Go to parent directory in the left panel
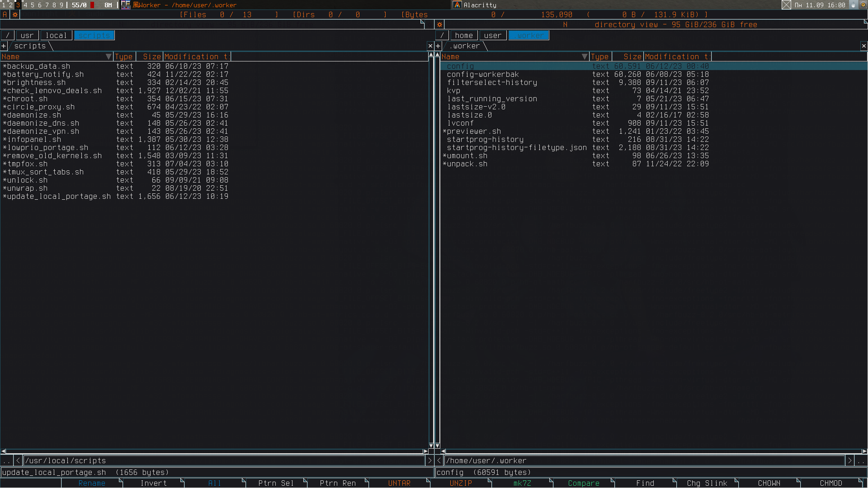This screenshot has width=868, height=488. click(6, 461)
